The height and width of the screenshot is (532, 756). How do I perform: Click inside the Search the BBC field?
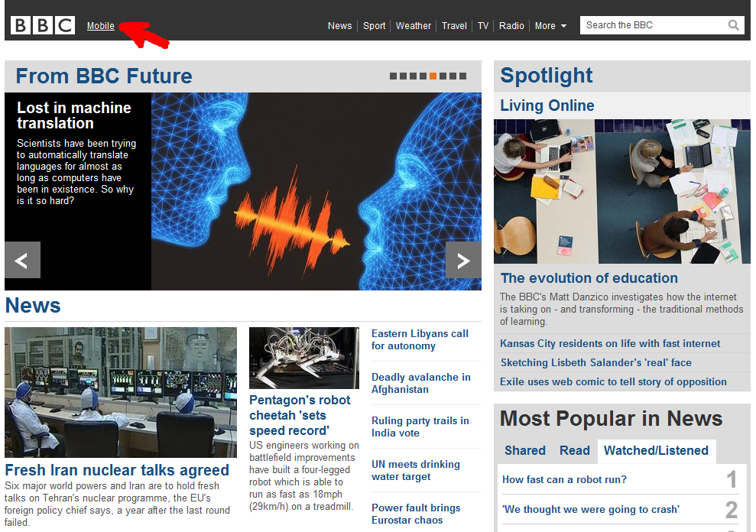pos(651,25)
